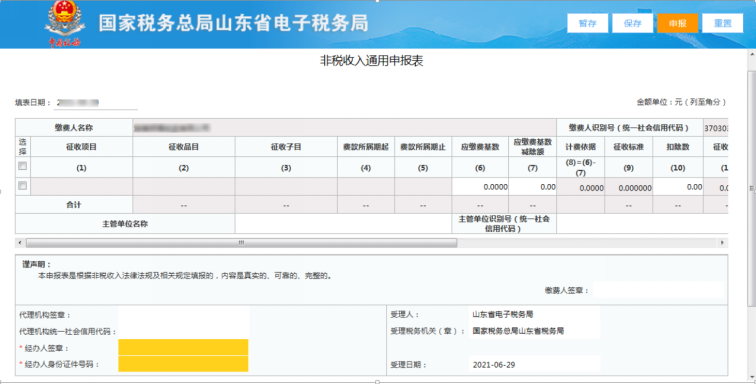
Task: Click the 受理日期 value 2021-06-29
Action: click(494, 365)
